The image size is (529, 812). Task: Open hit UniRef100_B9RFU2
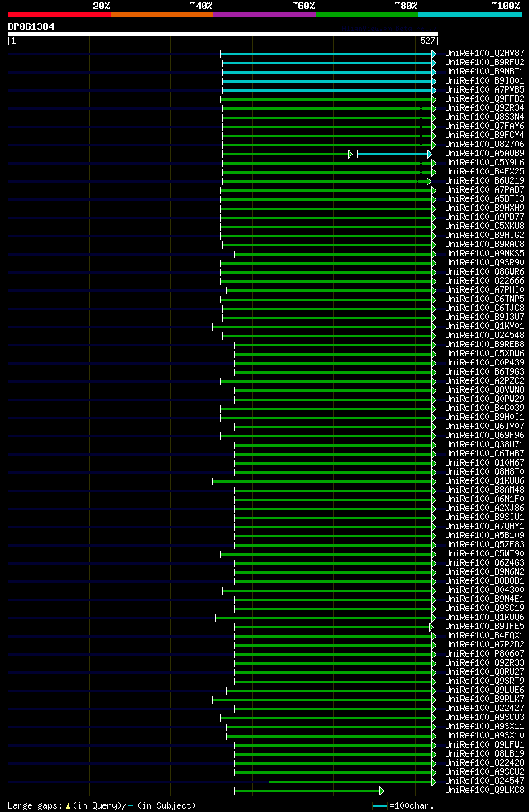484,62
